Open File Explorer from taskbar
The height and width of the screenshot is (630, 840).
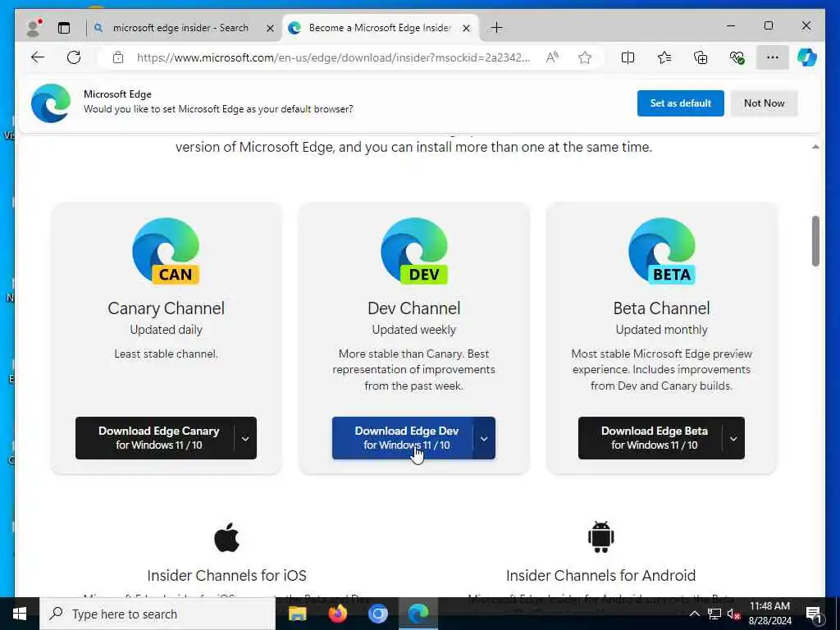[297, 614]
